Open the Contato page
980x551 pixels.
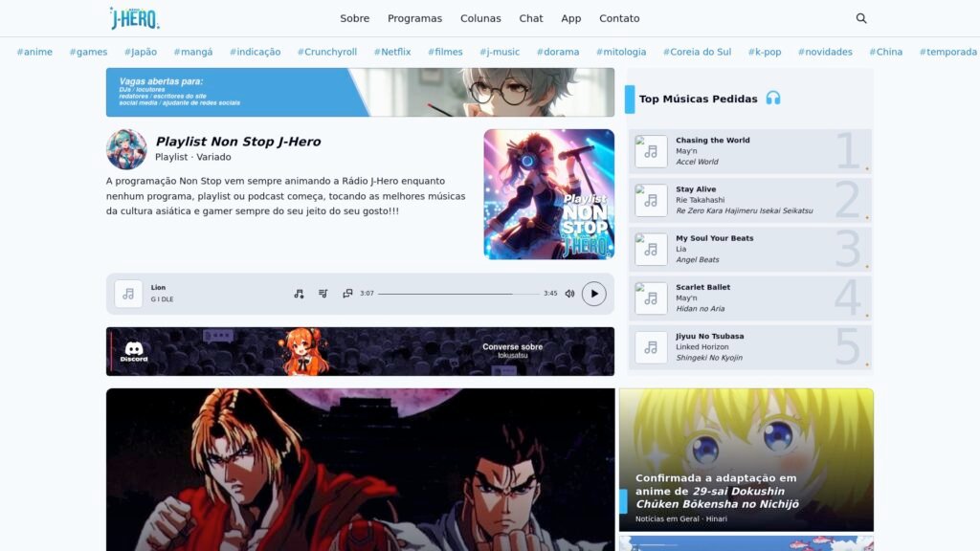click(x=619, y=18)
